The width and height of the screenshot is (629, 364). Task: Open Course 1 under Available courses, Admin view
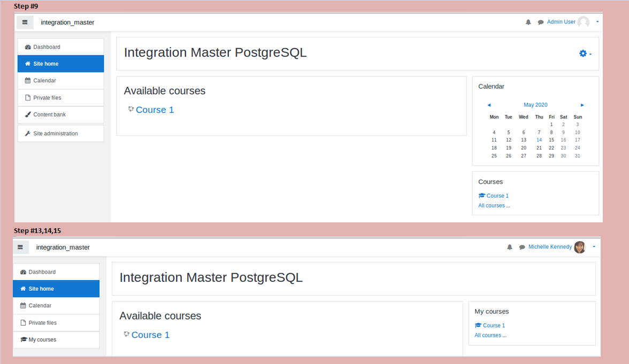coord(155,110)
